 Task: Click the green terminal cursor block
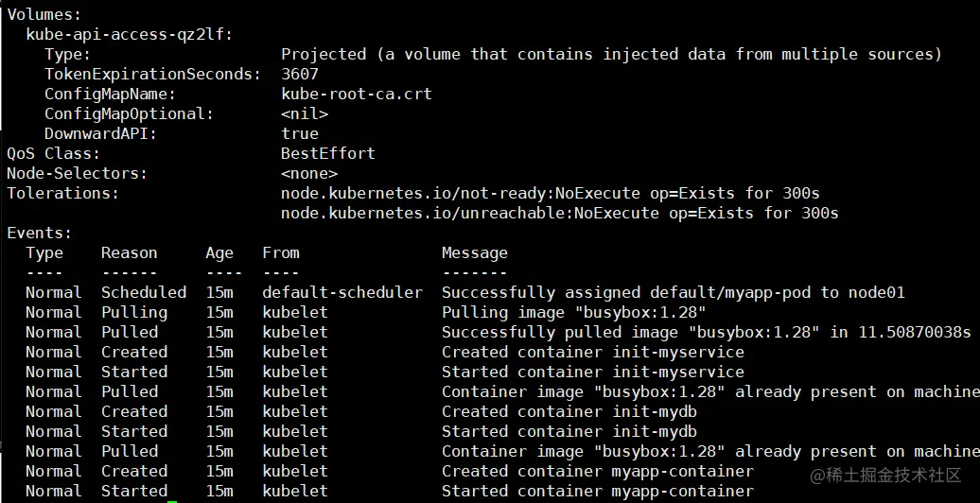171,492
